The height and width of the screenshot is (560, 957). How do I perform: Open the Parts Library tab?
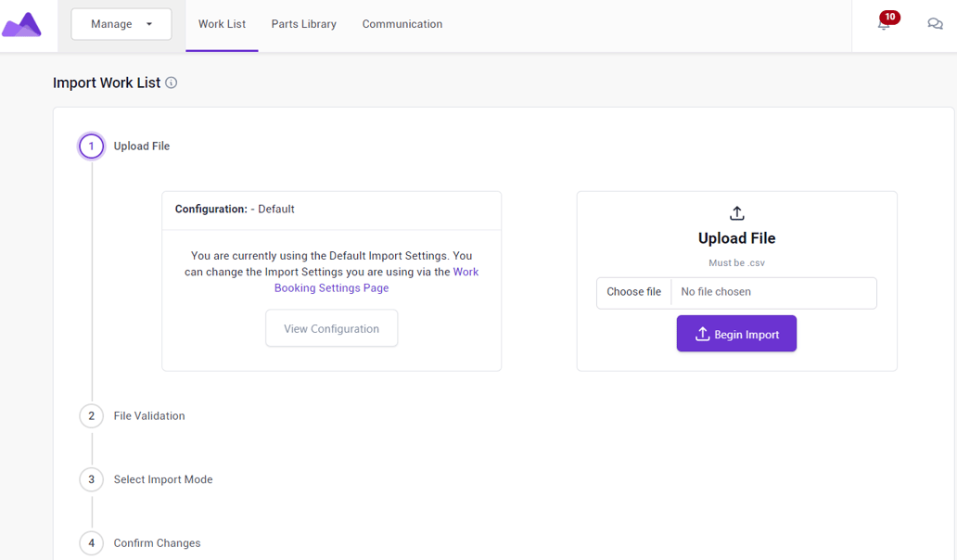(x=304, y=24)
